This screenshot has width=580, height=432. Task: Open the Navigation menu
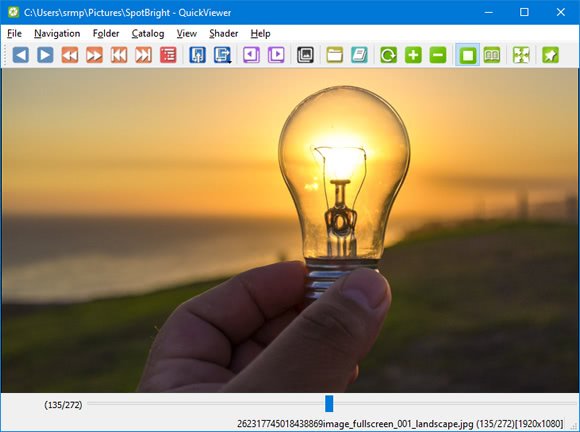click(57, 34)
